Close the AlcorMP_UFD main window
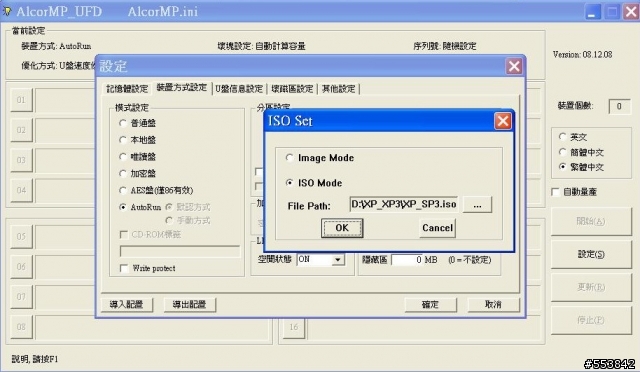 point(630,12)
